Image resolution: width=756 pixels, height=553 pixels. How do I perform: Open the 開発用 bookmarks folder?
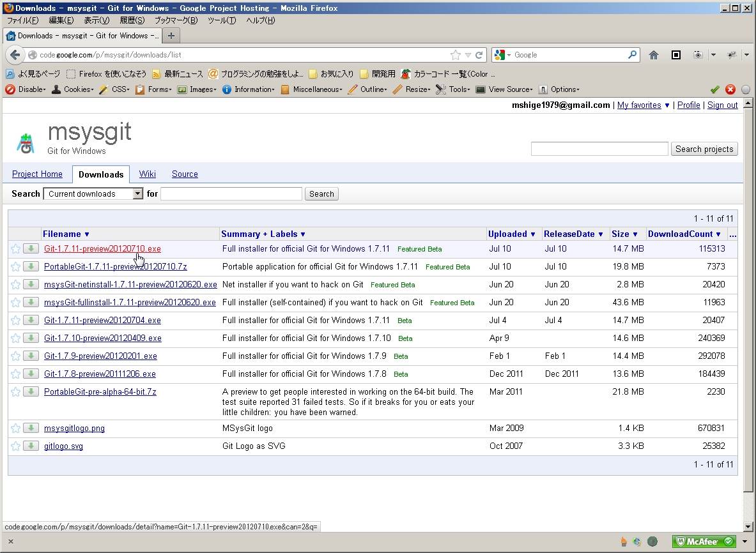tap(378, 73)
